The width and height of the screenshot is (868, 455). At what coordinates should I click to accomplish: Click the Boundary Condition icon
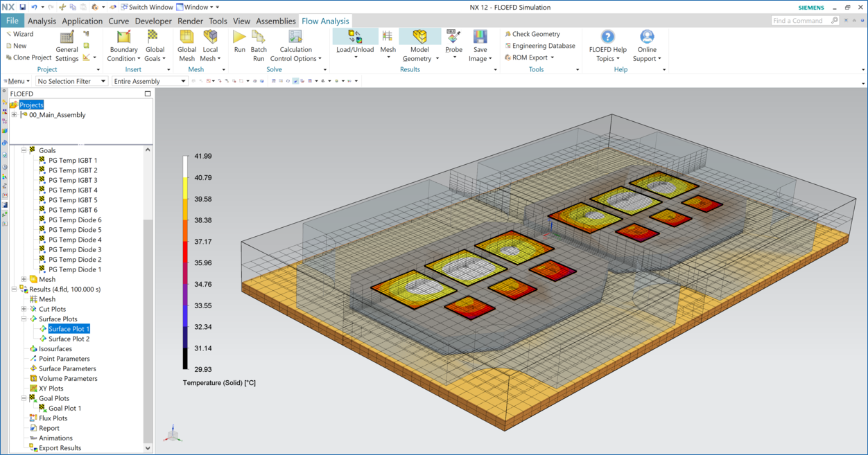coord(123,37)
